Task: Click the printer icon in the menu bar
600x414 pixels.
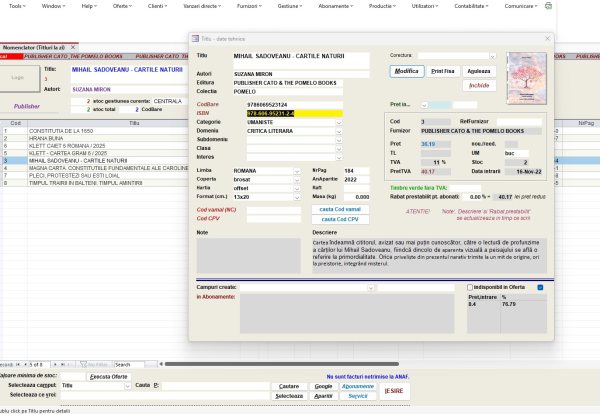Action: tap(548, 6)
